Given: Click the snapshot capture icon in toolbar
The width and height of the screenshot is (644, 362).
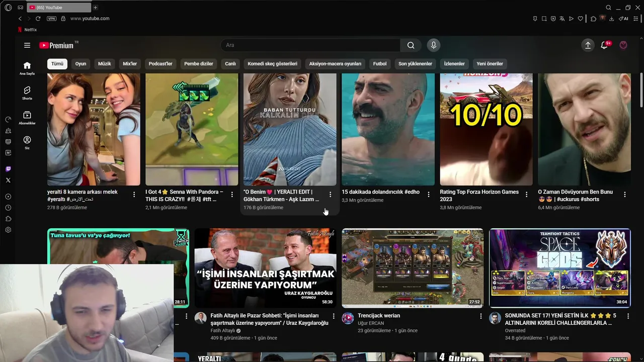Looking at the screenshot, I should tap(544, 19).
